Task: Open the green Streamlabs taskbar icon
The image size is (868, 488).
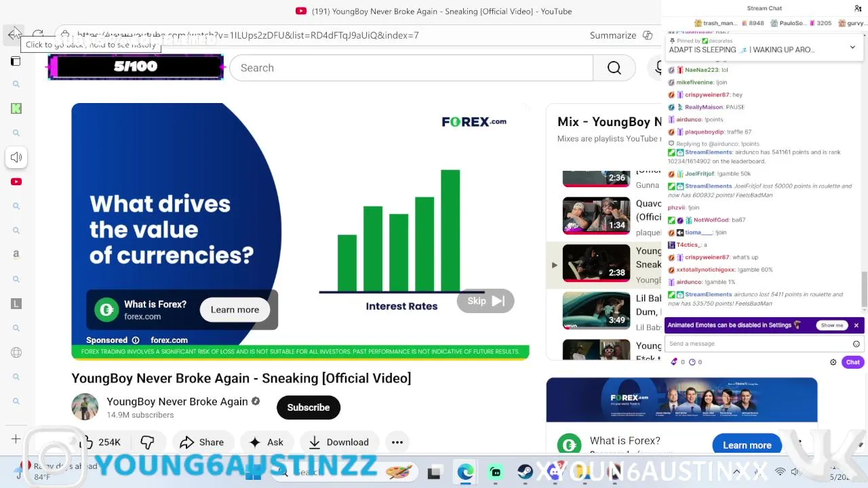Action: pos(496,472)
